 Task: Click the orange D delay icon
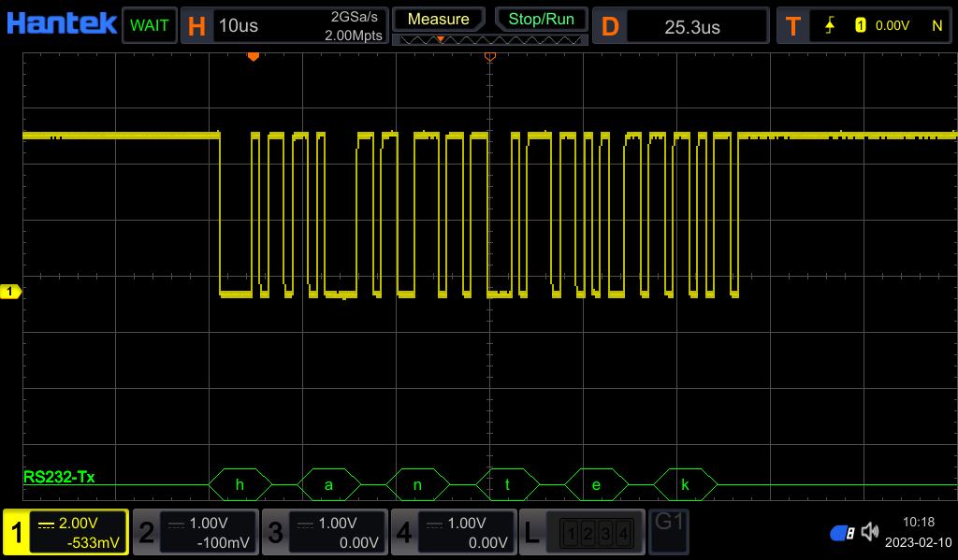[610, 26]
